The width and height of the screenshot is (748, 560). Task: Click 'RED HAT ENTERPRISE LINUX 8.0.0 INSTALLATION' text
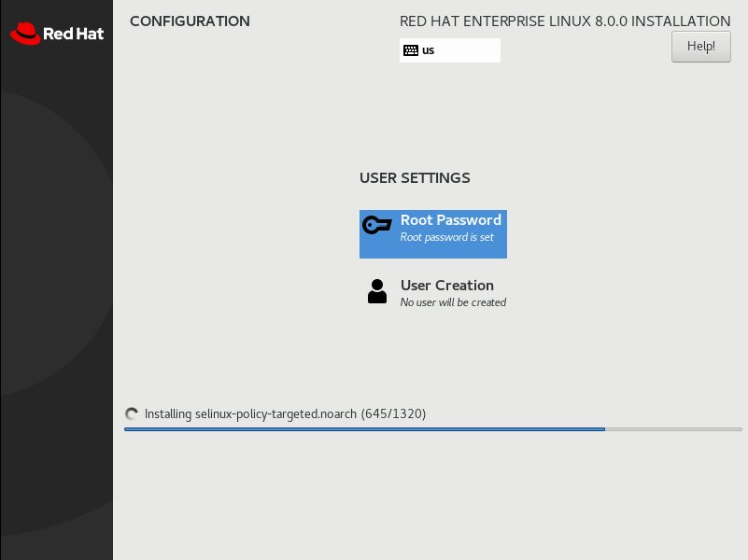click(565, 21)
